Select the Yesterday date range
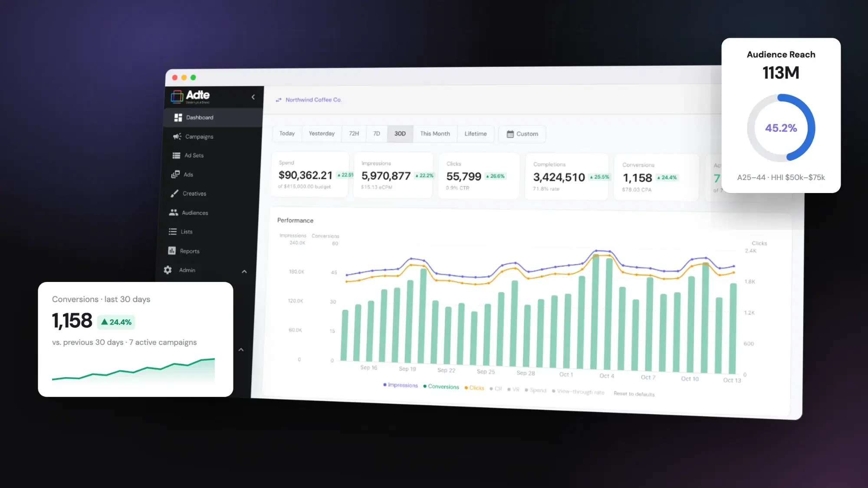 (322, 134)
